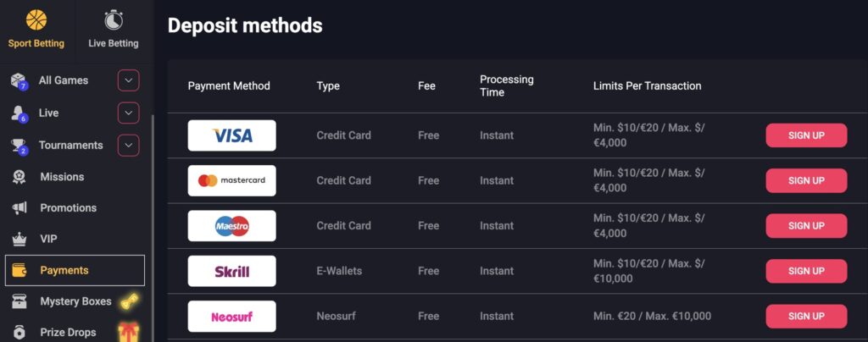Click the Sign Up button for Visa
The image size is (868, 342).
coord(806,135)
